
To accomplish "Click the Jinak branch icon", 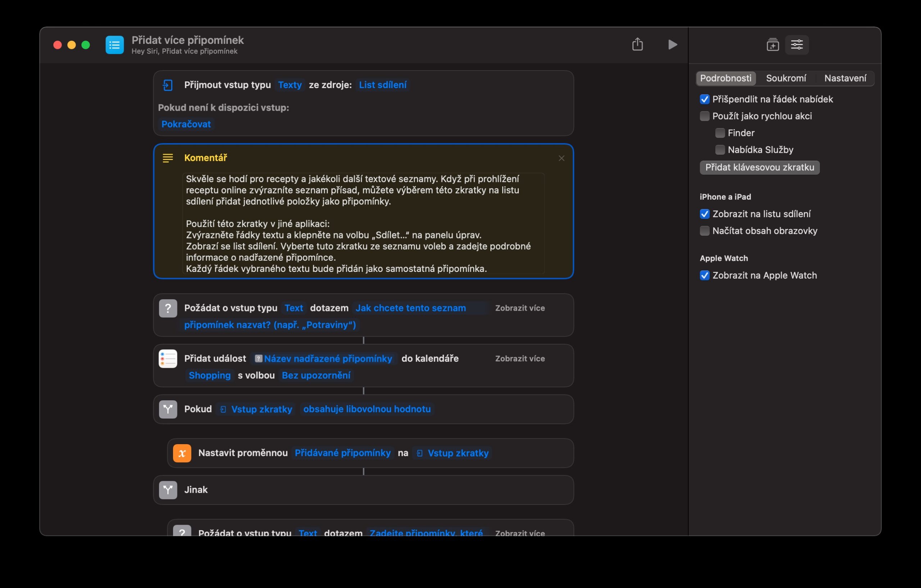I will (168, 490).
